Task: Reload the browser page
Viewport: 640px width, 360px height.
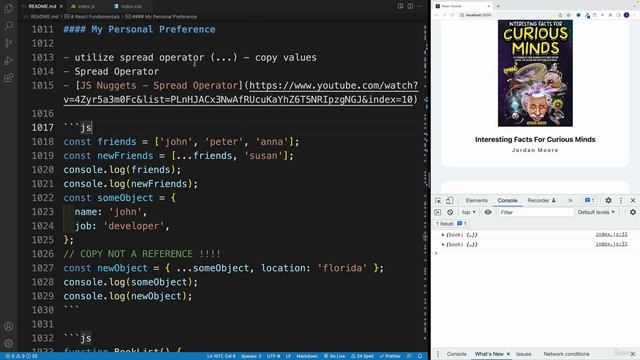Action: [452, 15]
